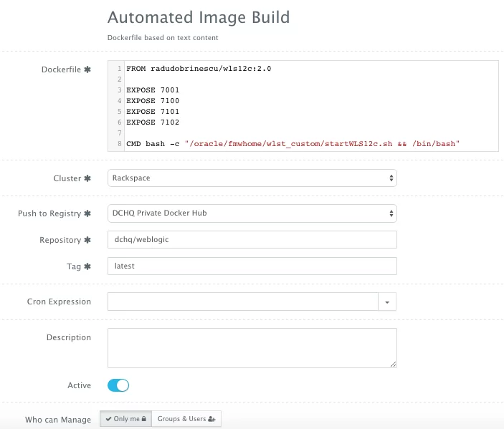Screen dimensions: 504x429
Task: Click the checkmark icon beside Only me
Action: coord(109,419)
